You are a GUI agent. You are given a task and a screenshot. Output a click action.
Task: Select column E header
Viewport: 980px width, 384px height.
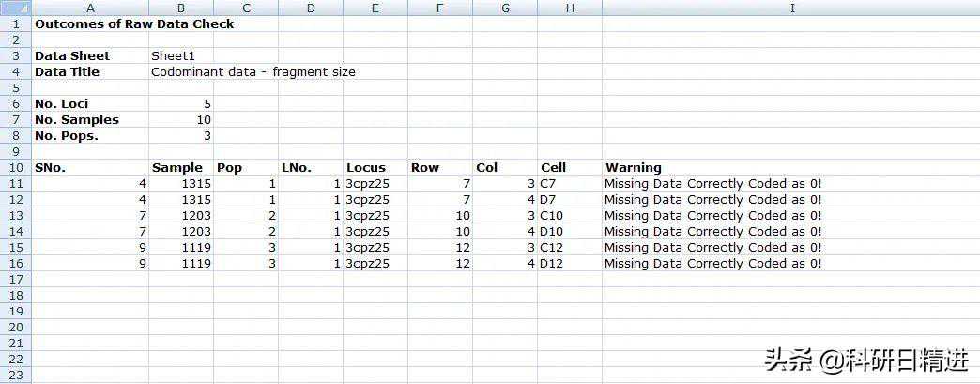click(375, 8)
